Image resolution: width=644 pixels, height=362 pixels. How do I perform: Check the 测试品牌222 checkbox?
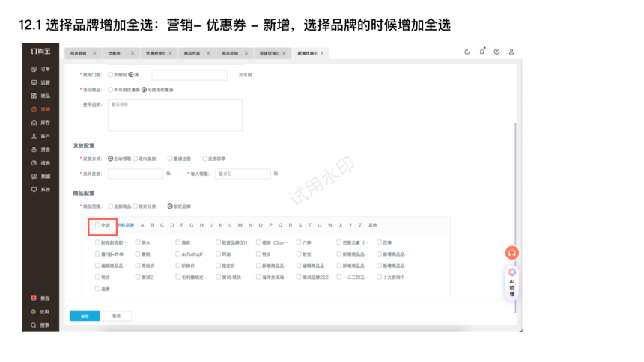(x=299, y=277)
